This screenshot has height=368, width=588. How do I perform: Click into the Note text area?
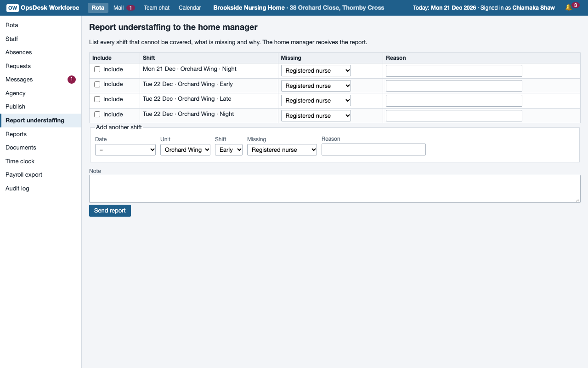click(335, 189)
